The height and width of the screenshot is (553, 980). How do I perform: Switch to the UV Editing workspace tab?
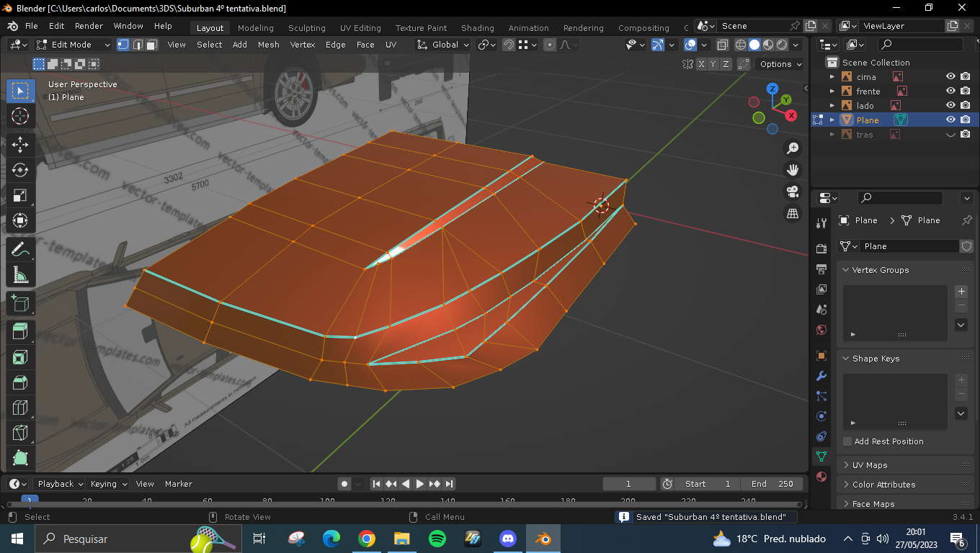pyautogui.click(x=360, y=28)
